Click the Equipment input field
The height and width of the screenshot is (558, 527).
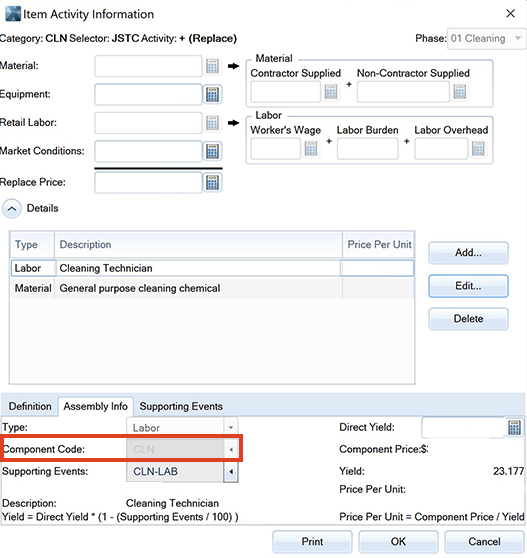pyautogui.click(x=148, y=95)
